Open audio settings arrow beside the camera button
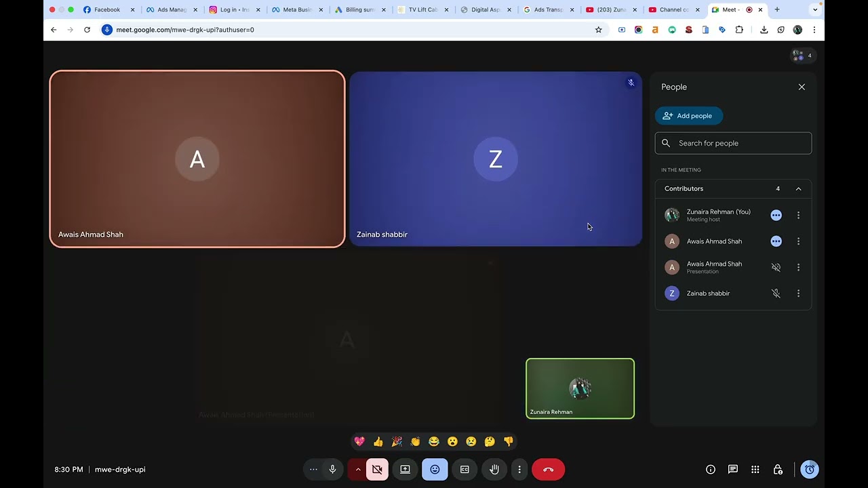Screen dimensions: 868x488 [357, 469]
